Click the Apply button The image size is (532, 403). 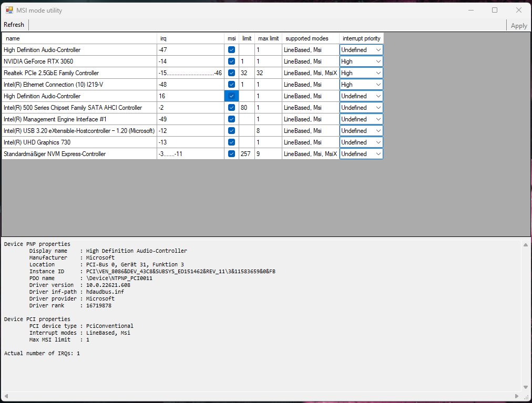coord(519,25)
